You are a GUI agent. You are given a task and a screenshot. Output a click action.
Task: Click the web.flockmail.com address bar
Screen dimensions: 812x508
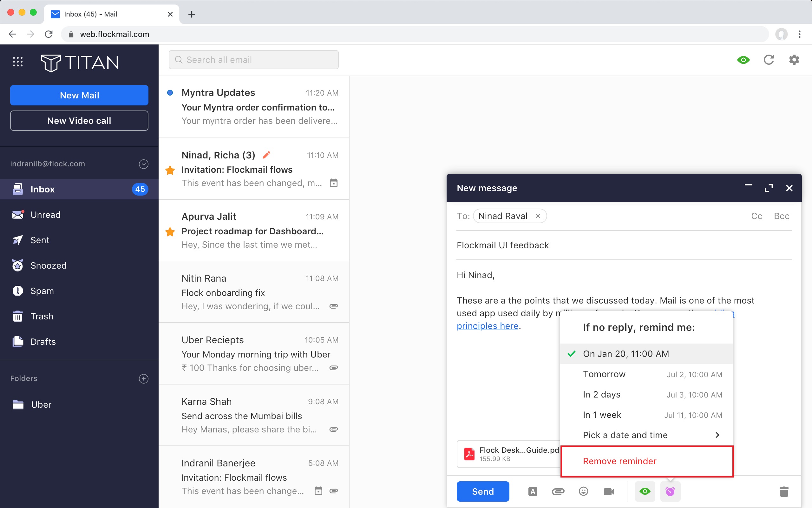[415, 34]
